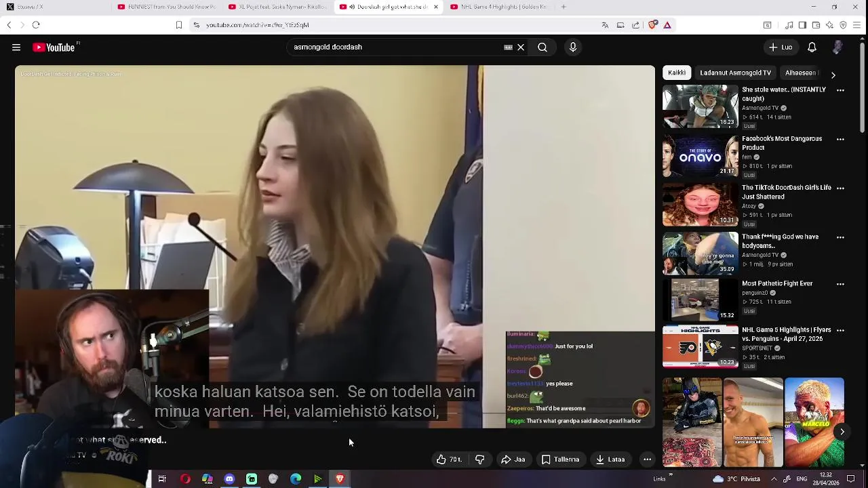Open 'She stole water' video thumbnail

coord(701,106)
